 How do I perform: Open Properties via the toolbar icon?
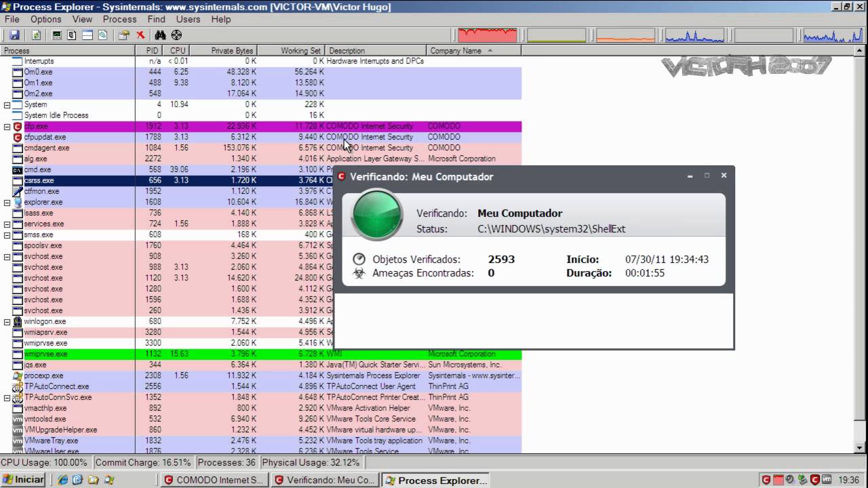(124, 35)
